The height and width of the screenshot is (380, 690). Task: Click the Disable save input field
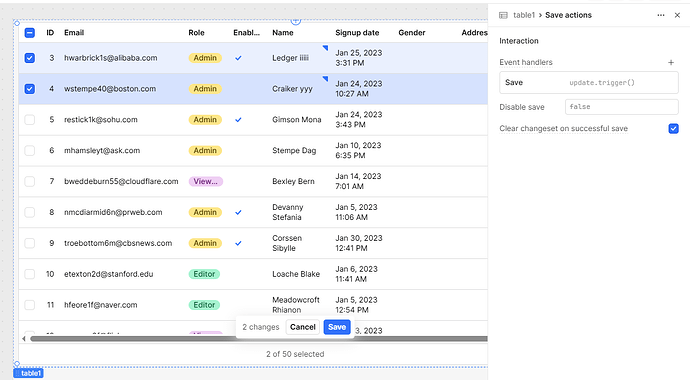pyautogui.click(x=621, y=107)
